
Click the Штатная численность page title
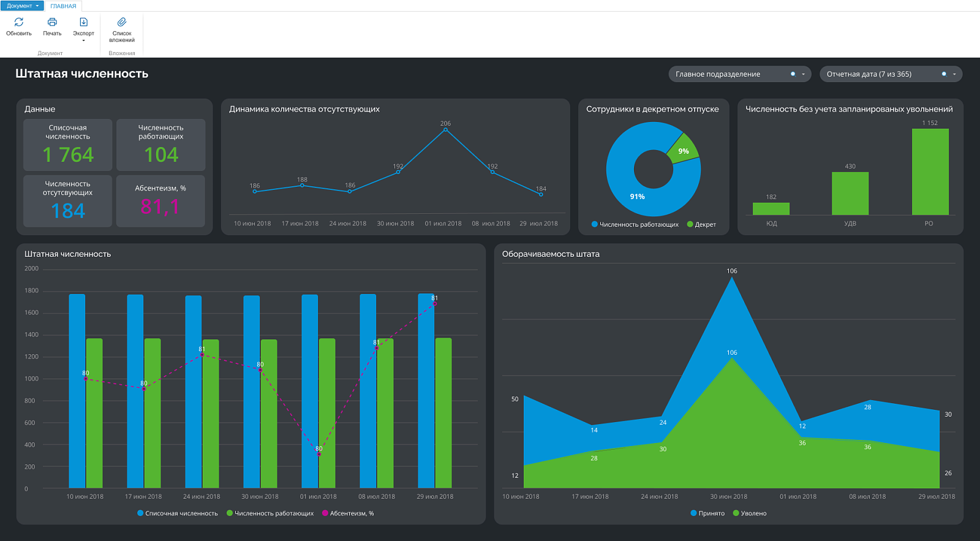pyautogui.click(x=82, y=74)
